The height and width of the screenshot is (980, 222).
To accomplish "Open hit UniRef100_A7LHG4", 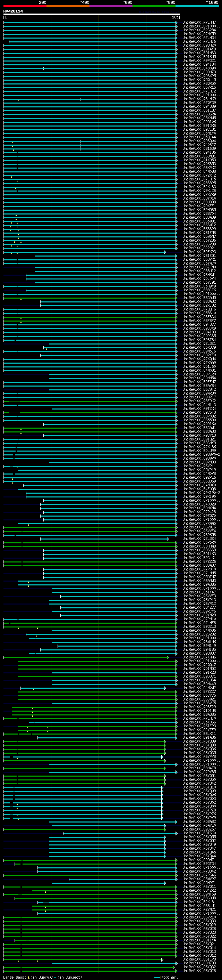I will 199,38.
